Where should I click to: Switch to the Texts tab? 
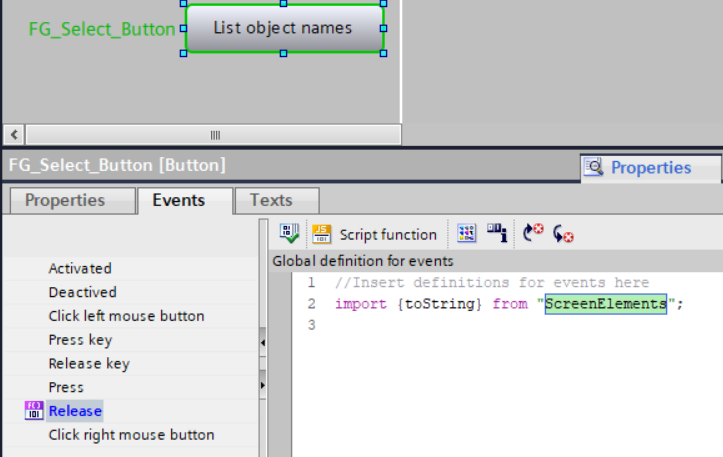click(x=277, y=201)
